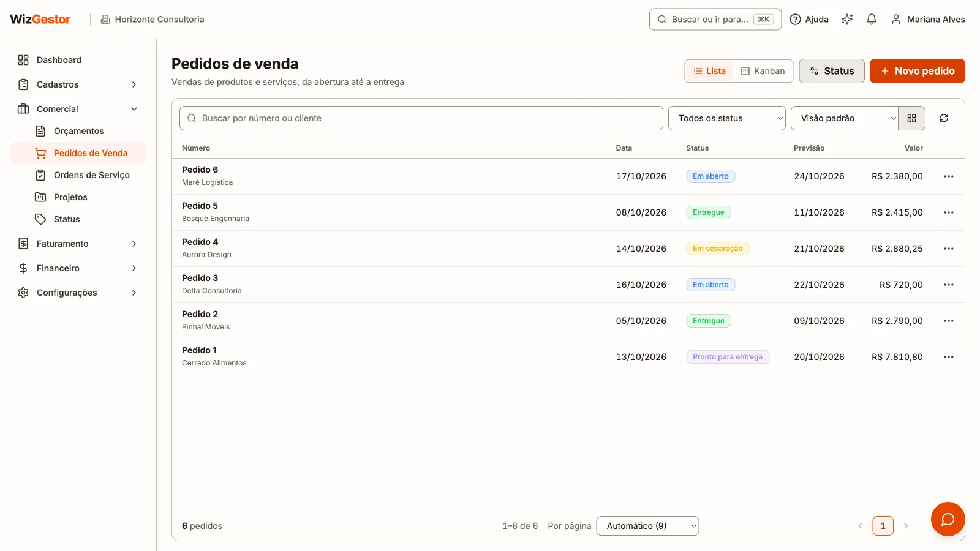Viewport: 980px width, 551px height.
Task: Focus Buscar por número ou cliente field
Action: point(421,118)
